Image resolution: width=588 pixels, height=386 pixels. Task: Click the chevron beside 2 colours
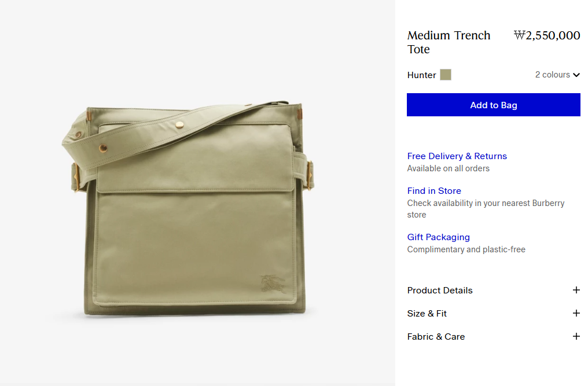pyautogui.click(x=577, y=75)
